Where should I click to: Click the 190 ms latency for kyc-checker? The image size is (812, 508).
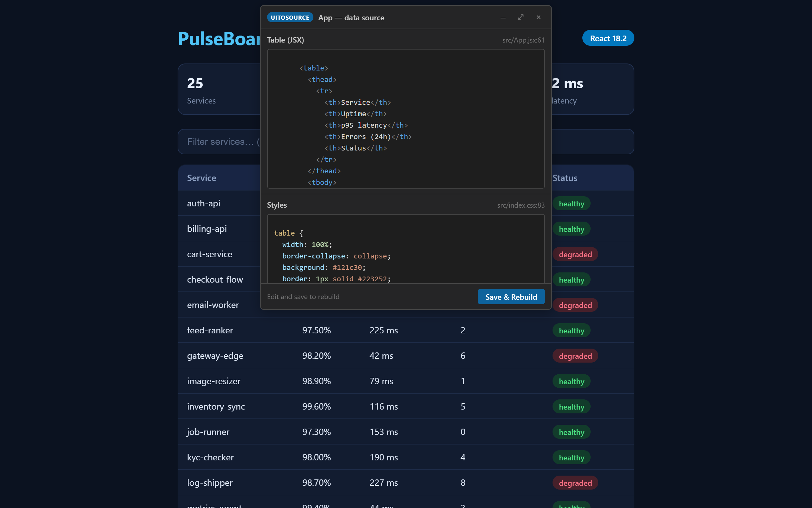(383, 457)
